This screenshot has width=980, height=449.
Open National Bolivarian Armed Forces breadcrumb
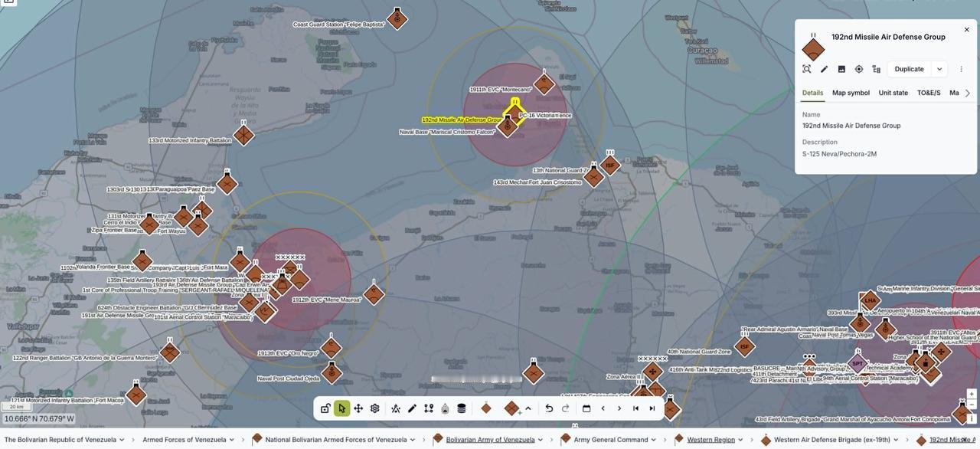(x=336, y=440)
